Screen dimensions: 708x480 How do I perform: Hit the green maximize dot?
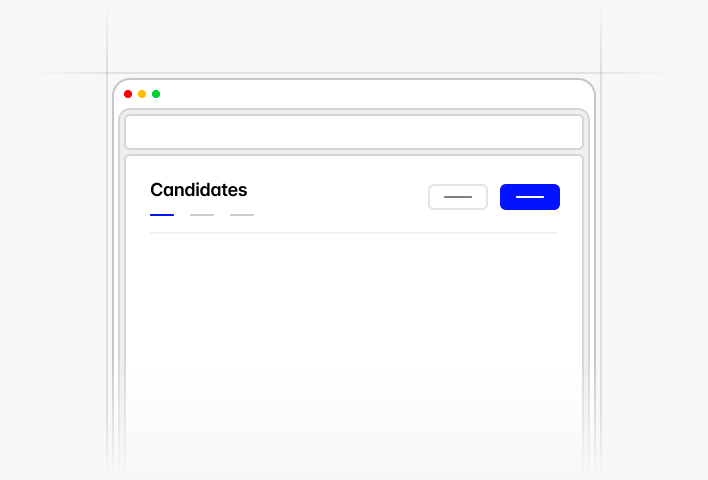point(156,94)
